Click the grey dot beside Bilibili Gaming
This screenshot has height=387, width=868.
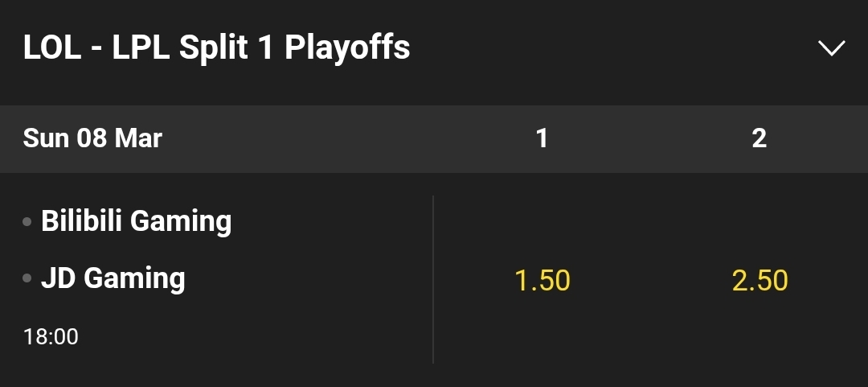pyautogui.click(x=27, y=222)
